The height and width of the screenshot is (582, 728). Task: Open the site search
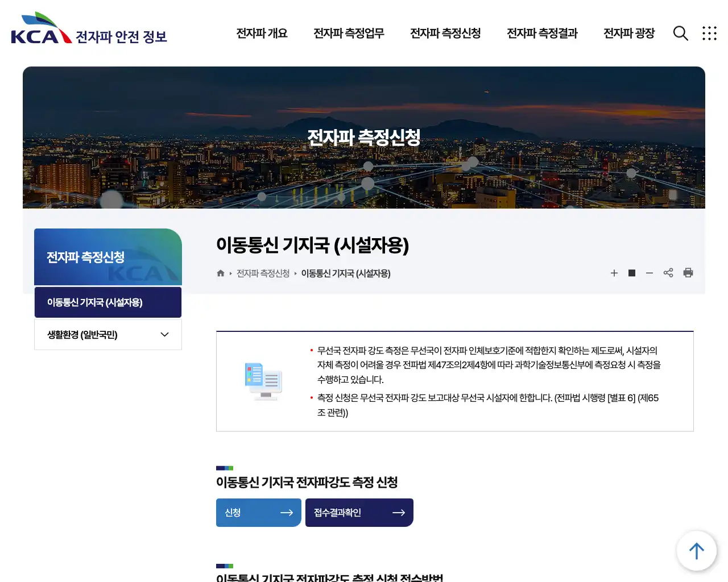click(x=680, y=34)
